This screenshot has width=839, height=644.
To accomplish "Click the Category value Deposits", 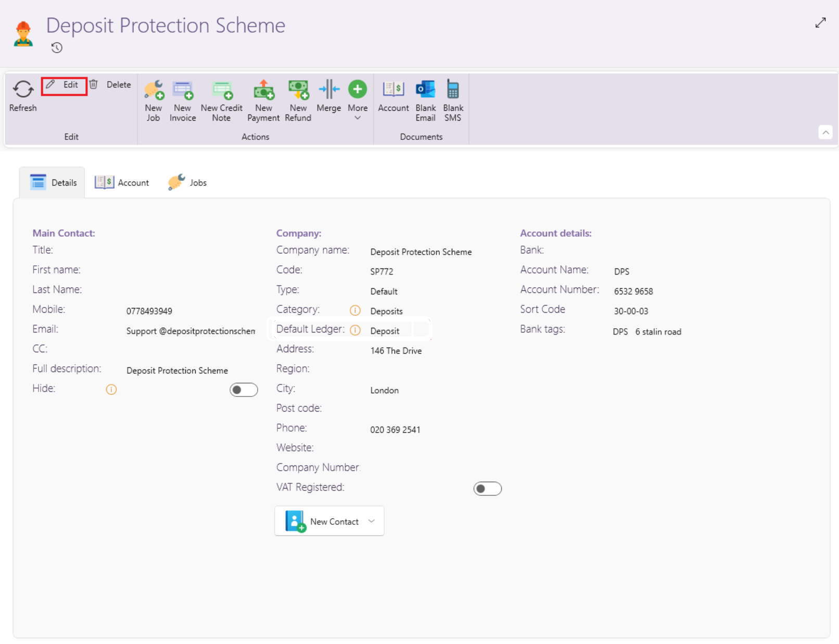I will tap(386, 311).
